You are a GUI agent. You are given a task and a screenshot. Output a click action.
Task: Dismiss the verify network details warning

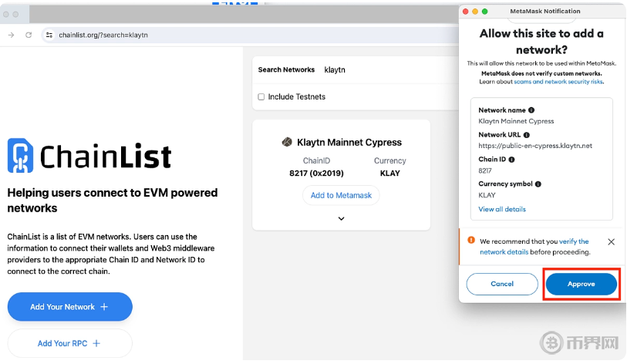(x=611, y=241)
